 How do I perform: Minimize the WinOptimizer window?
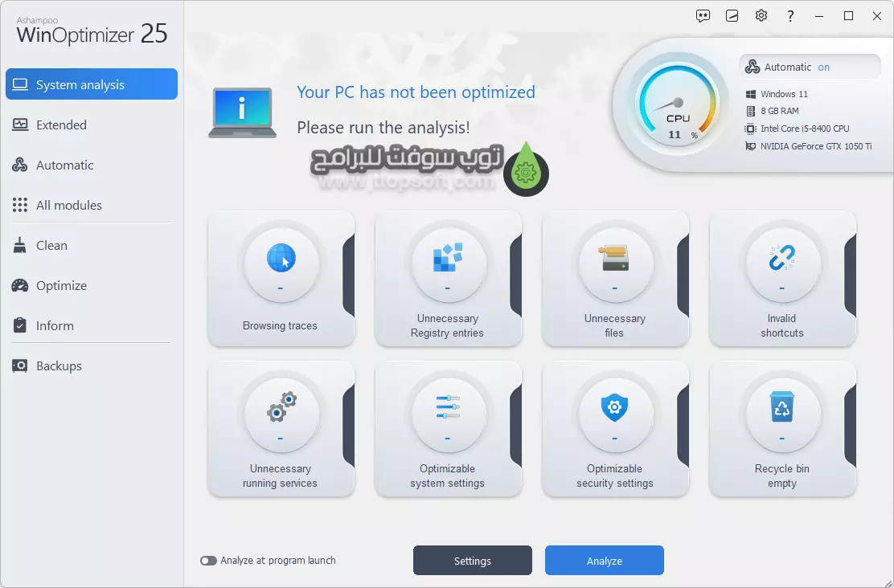[x=819, y=16]
